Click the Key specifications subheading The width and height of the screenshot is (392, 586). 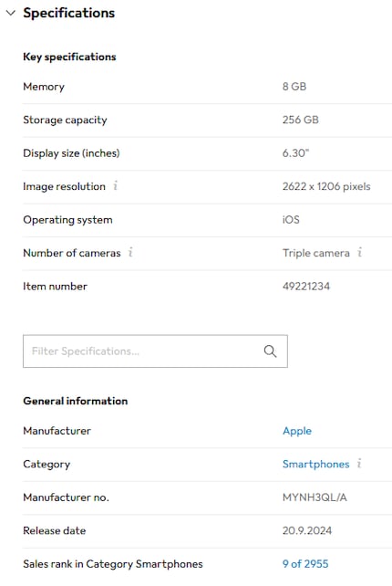(x=69, y=57)
